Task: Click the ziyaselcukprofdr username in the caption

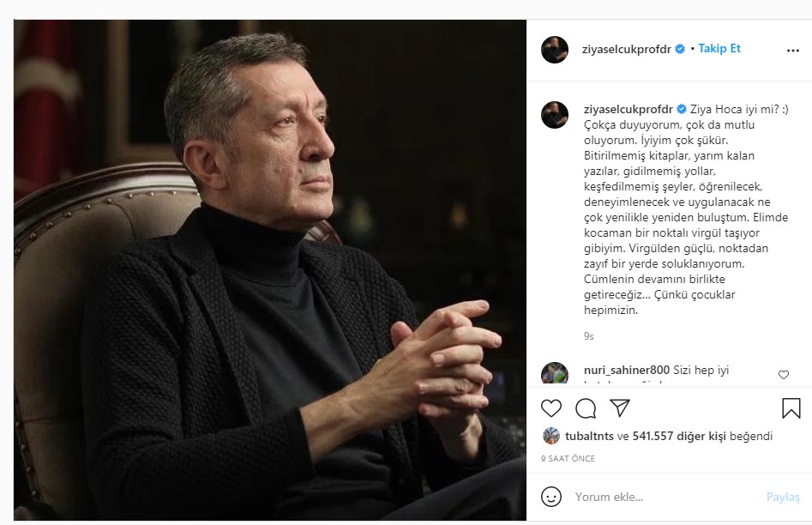Action: click(628, 109)
